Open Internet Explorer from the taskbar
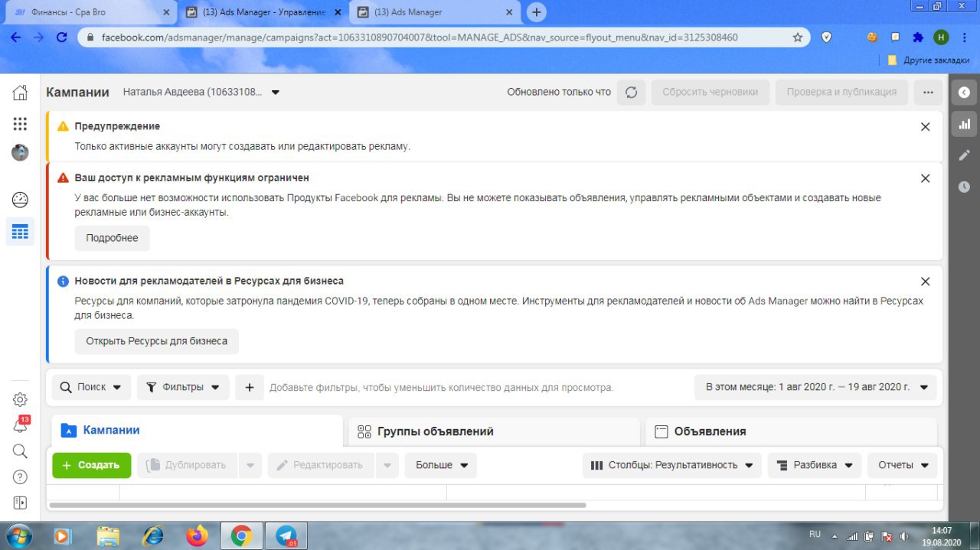 coord(152,536)
